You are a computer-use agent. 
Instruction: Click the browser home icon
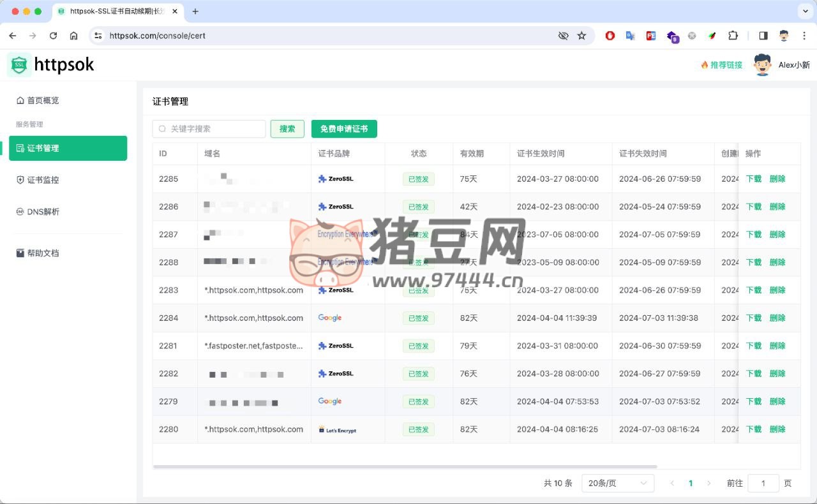coord(74,36)
